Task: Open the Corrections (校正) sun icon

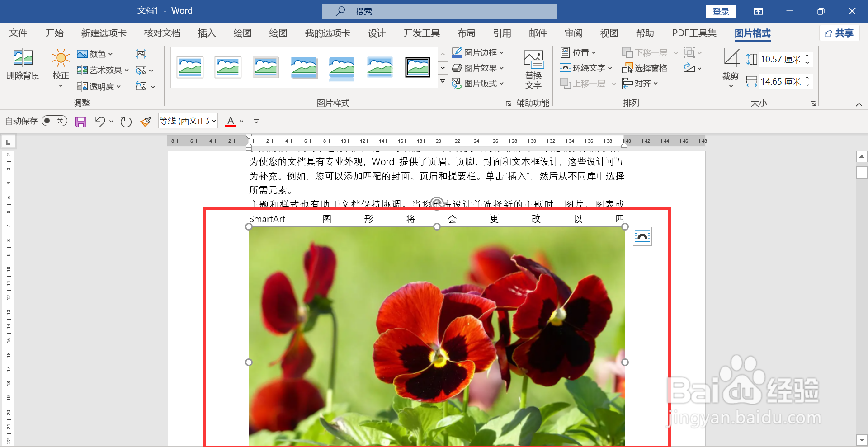Action: [x=61, y=58]
